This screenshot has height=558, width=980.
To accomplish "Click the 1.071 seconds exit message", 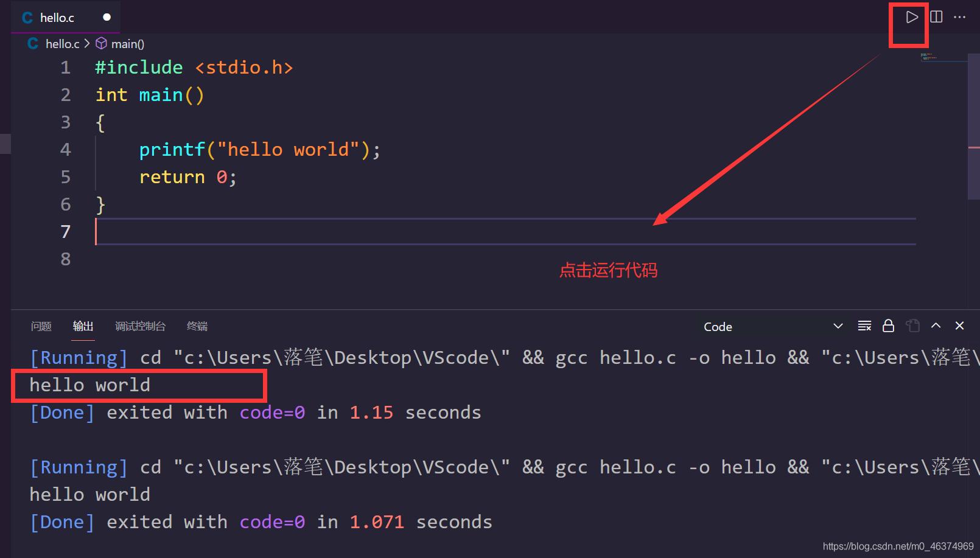I will [261, 522].
